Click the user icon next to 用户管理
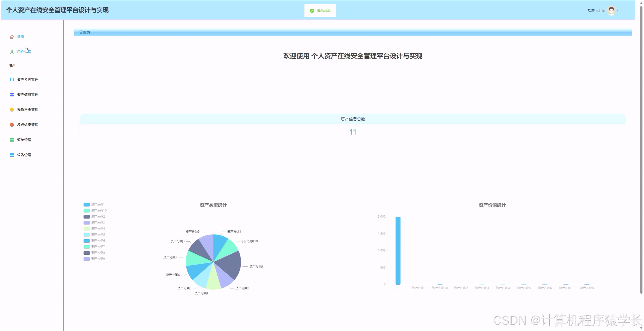The height and width of the screenshot is (331, 644). coord(12,51)
